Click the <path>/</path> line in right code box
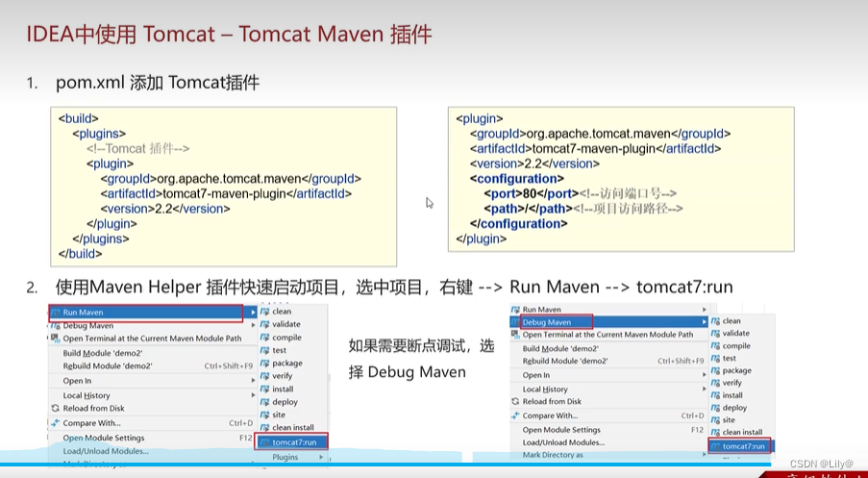Viewport: 868px width, 478px height. coord(583,209)
